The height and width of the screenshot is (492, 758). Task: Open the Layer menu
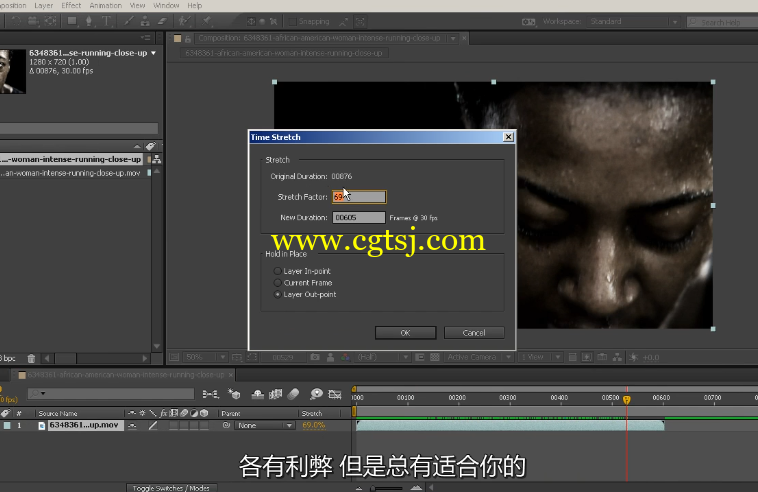44,5
